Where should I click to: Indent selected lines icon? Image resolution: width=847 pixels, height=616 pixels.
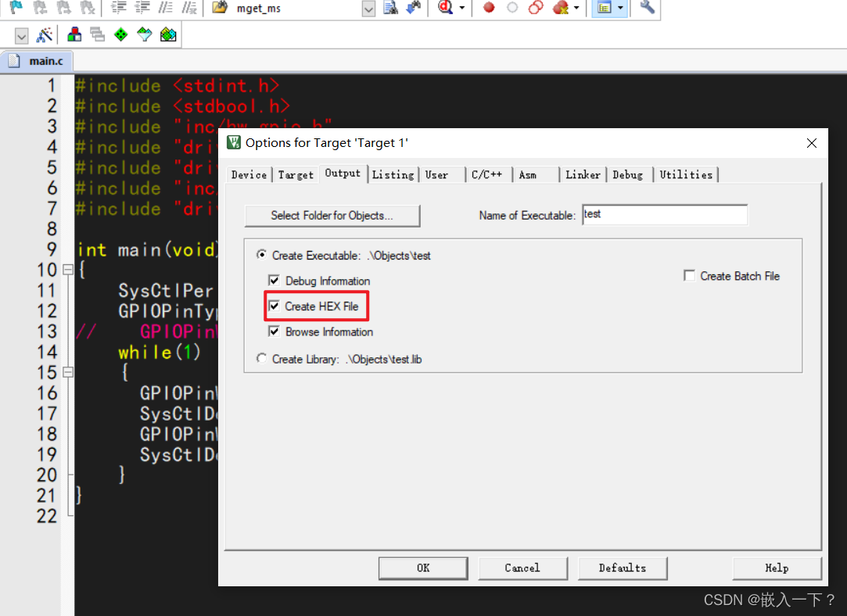[x=119, y=8]
